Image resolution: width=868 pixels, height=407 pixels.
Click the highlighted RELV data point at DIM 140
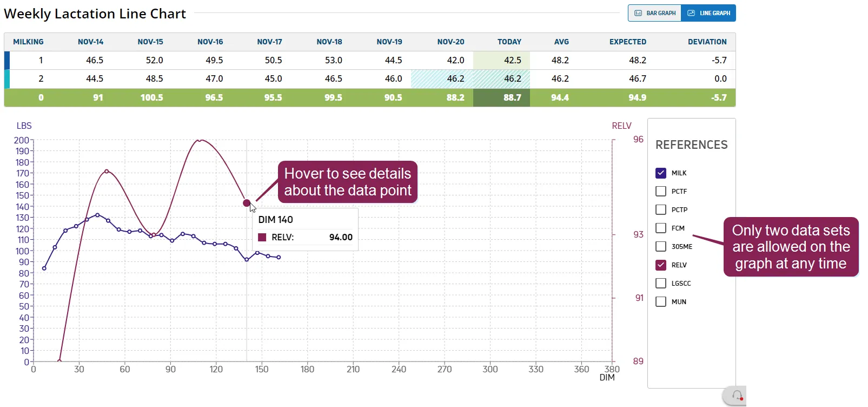tap(247, 203)
